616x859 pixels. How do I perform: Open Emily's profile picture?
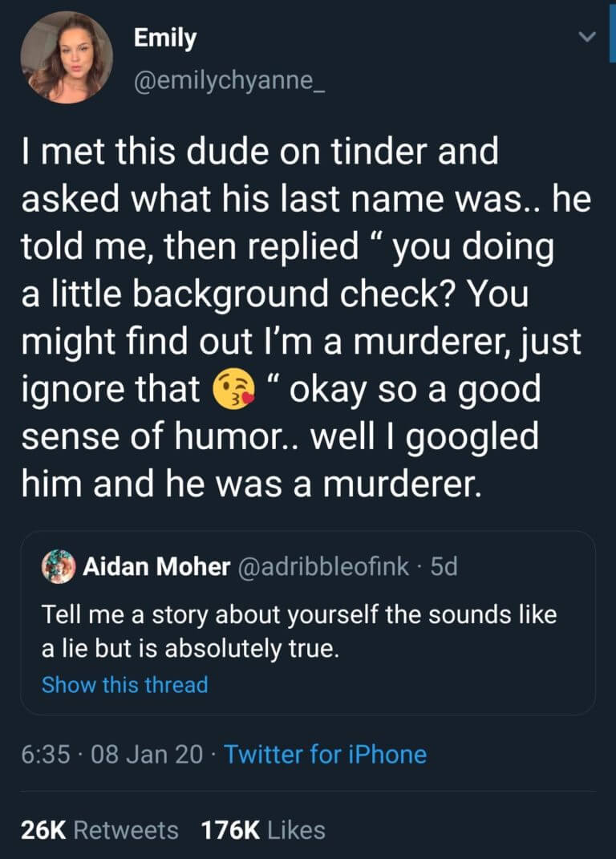click(x=67, y=58)
